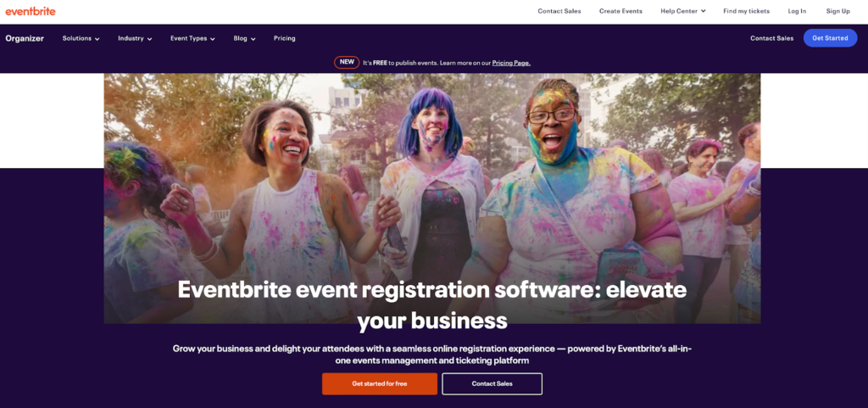Open the Blog dropdown menu
Viewport: 868px width, 408px height.
[244, 38]
